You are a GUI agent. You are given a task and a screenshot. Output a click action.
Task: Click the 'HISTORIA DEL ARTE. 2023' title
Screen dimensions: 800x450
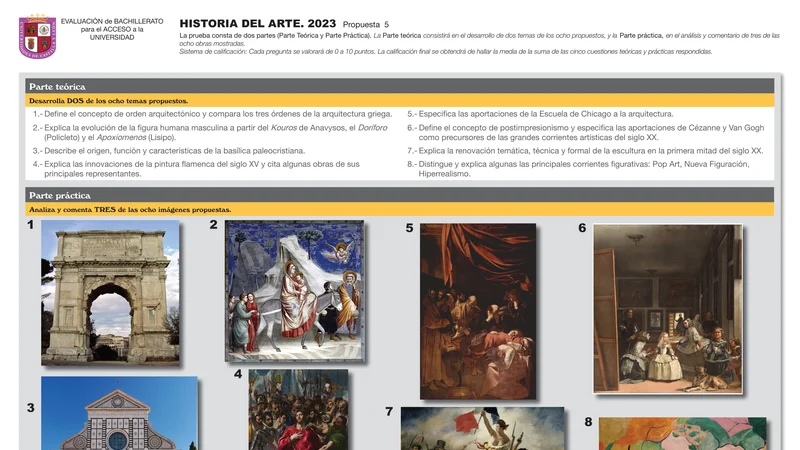[257, 23]
